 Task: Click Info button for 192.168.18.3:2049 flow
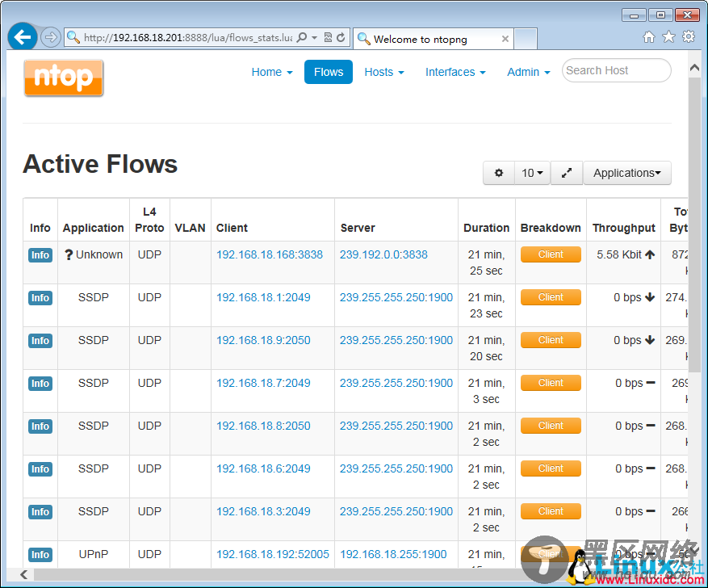tap(40, 512)
